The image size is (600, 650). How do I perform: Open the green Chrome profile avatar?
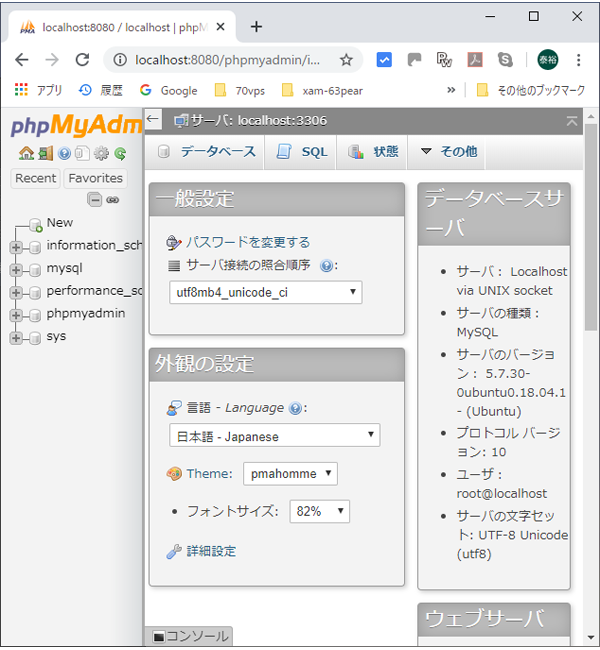pos(548,60)
